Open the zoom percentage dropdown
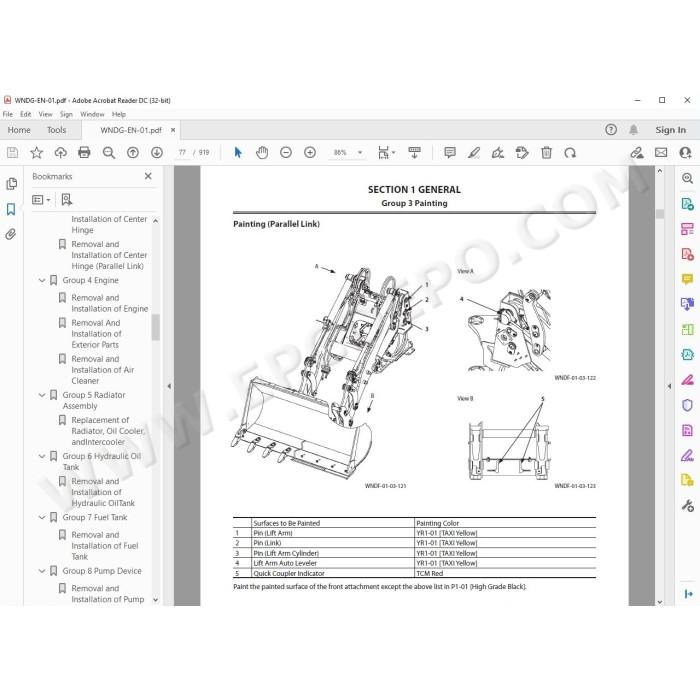 pos(360,153)
